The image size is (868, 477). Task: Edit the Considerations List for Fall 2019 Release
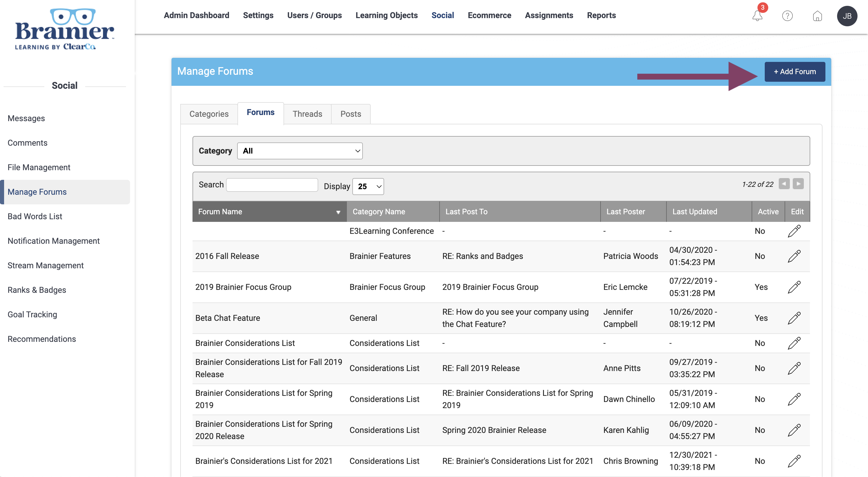794,368
